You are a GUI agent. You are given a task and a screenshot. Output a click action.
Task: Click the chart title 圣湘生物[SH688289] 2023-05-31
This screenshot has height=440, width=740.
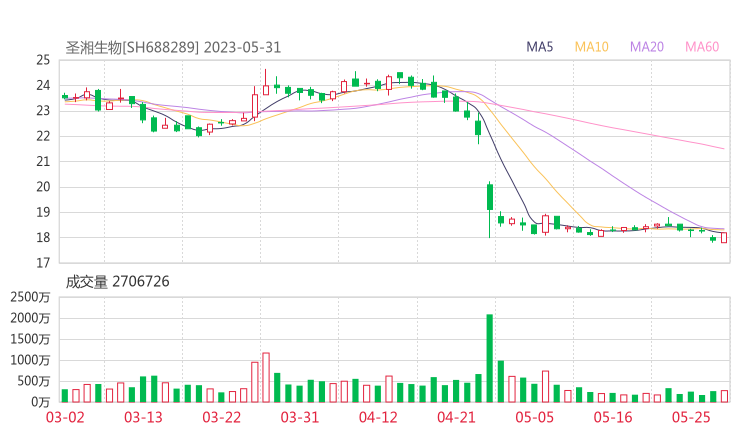(x=173, y=48)
